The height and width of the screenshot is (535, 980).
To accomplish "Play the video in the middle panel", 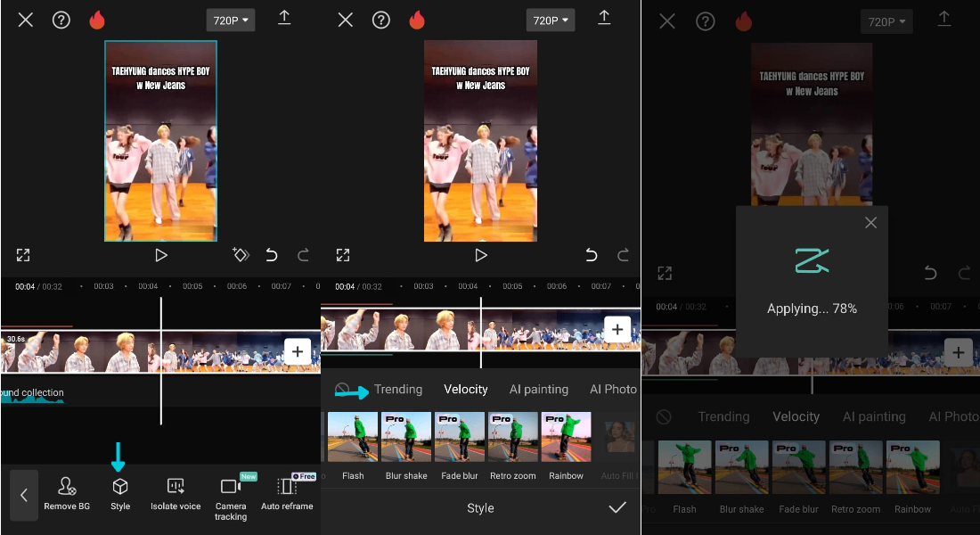I will (x=480, y=255).
